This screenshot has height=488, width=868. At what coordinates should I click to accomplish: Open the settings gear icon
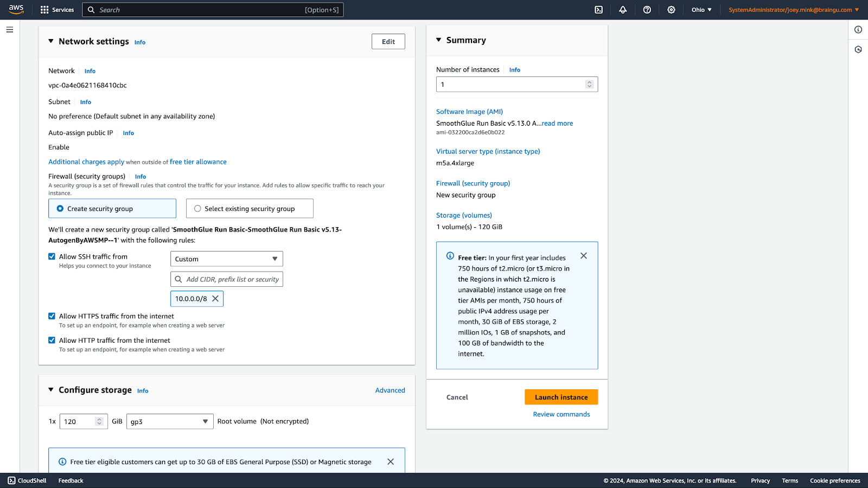pyautogui.click(x=671, y=10)
